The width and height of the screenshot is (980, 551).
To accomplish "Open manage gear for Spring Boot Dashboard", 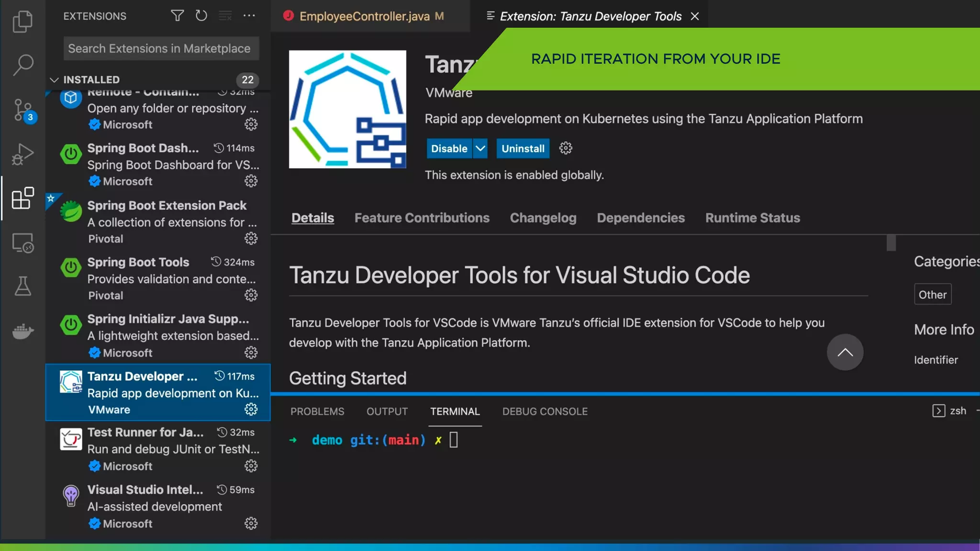I will 251,181.
